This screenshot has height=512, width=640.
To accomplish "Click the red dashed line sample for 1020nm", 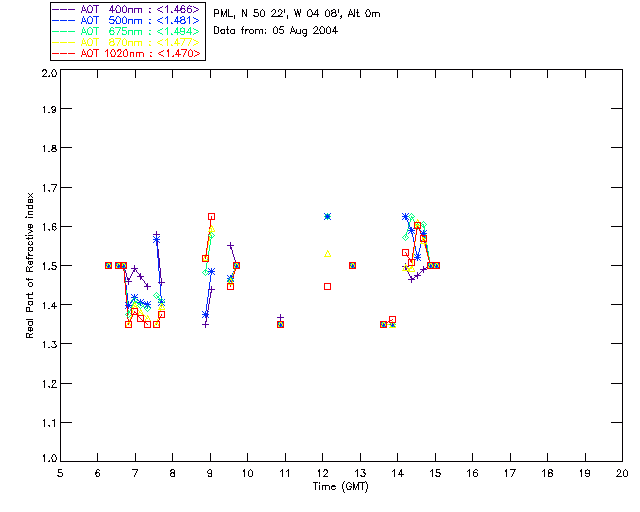I will coord(64,53).
